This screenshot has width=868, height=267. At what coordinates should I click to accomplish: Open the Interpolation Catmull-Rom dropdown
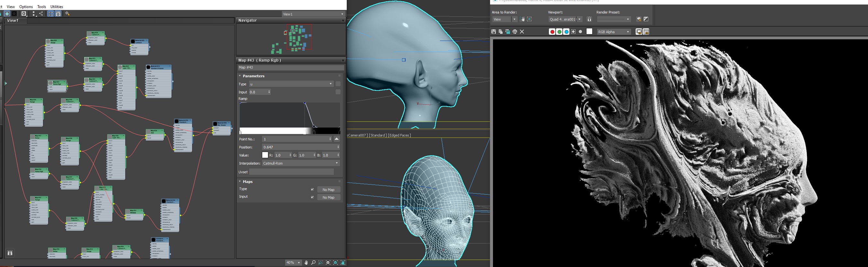pos(300,163)
